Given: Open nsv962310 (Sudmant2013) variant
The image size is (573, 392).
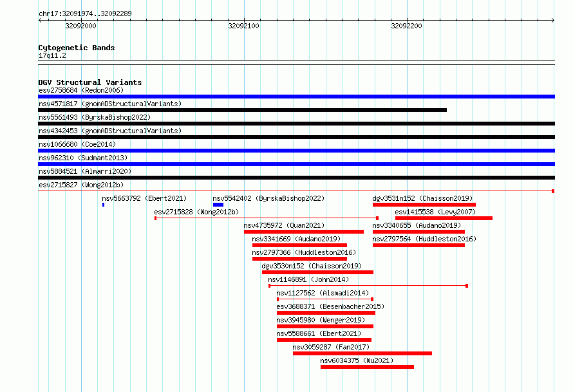Looking at the screenshot, I should (x=83, y=158).
